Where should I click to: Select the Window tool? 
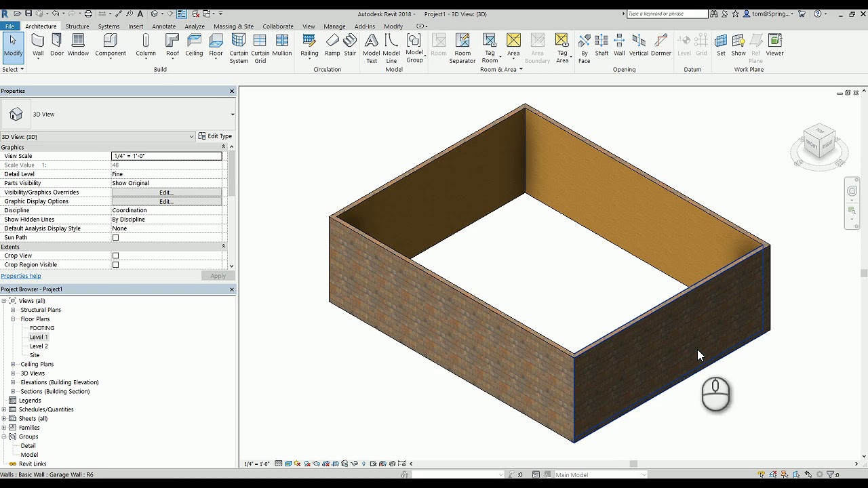point(78,45)
